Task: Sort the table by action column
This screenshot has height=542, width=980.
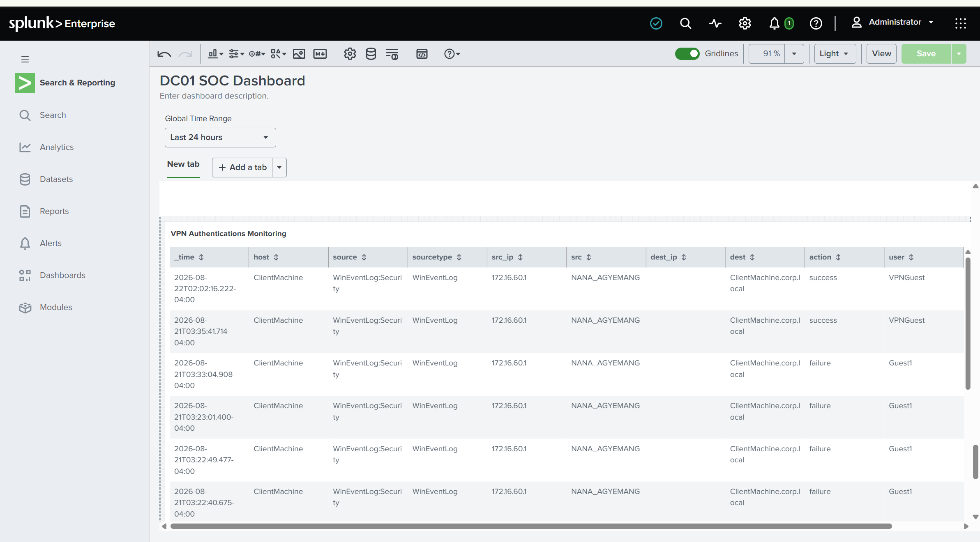Action: tap(838, 257)
